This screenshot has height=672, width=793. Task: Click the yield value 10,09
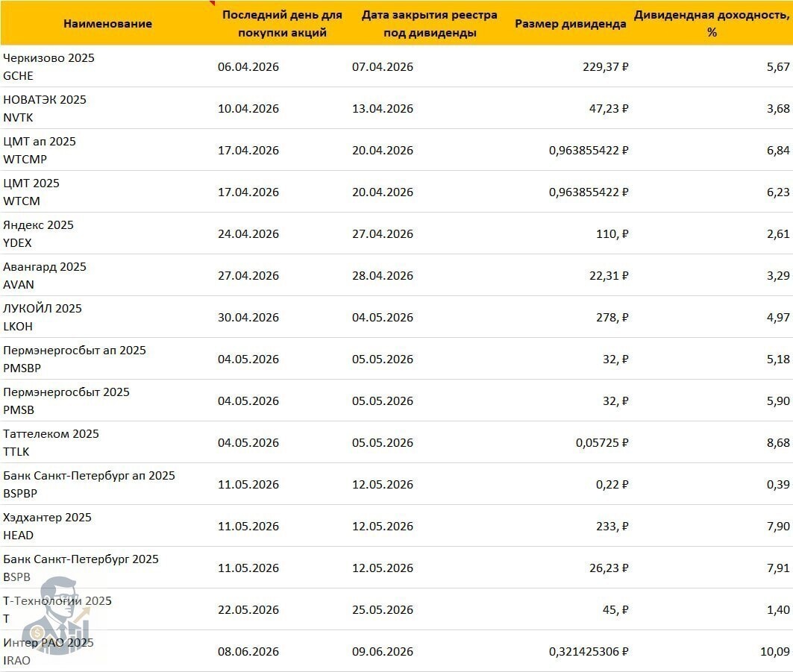(775, 652)
